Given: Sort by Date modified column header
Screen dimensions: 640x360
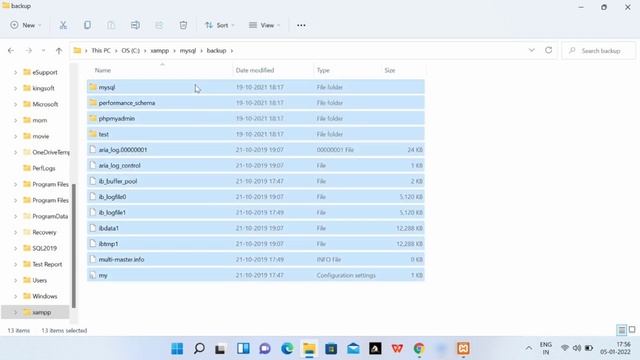Looking at the screenshot, I should 255,70.
